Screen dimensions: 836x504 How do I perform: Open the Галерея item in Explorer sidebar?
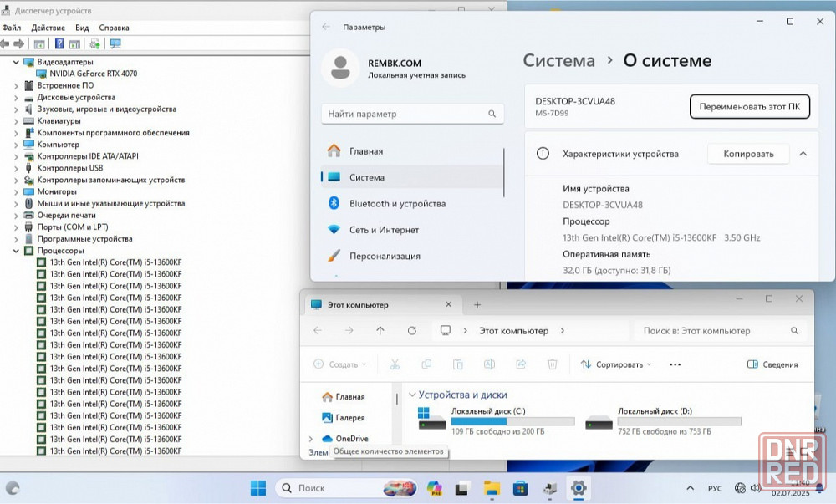click(350, 417)
